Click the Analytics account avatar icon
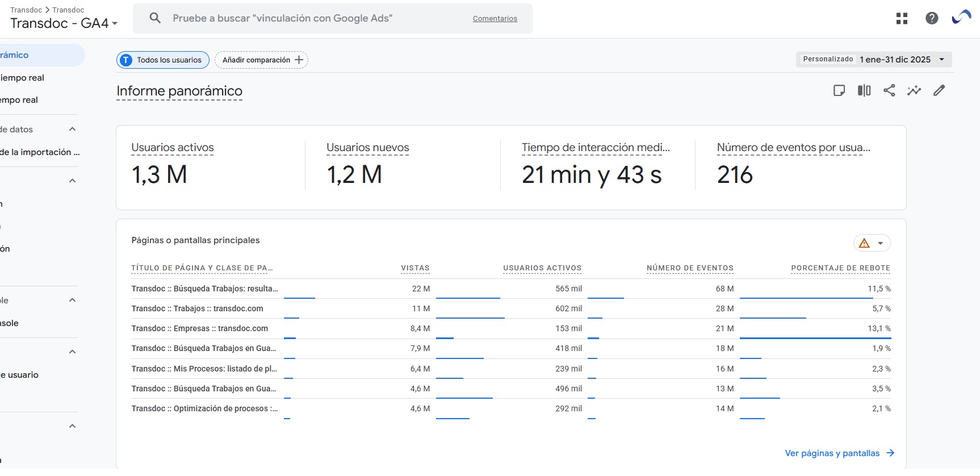980x476 pixels. pos(962,18)
